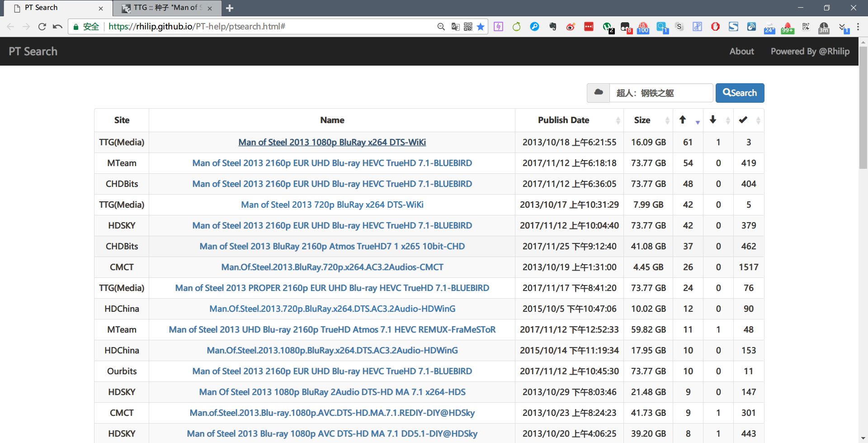
Task: Open the About page in navbar
Action: 741,51
